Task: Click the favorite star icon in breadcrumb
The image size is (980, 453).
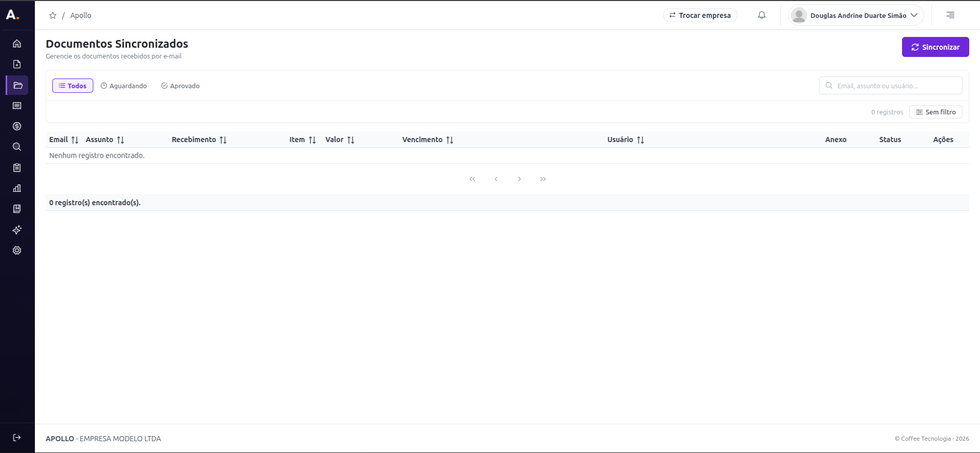Action: (x=53, y=15)
